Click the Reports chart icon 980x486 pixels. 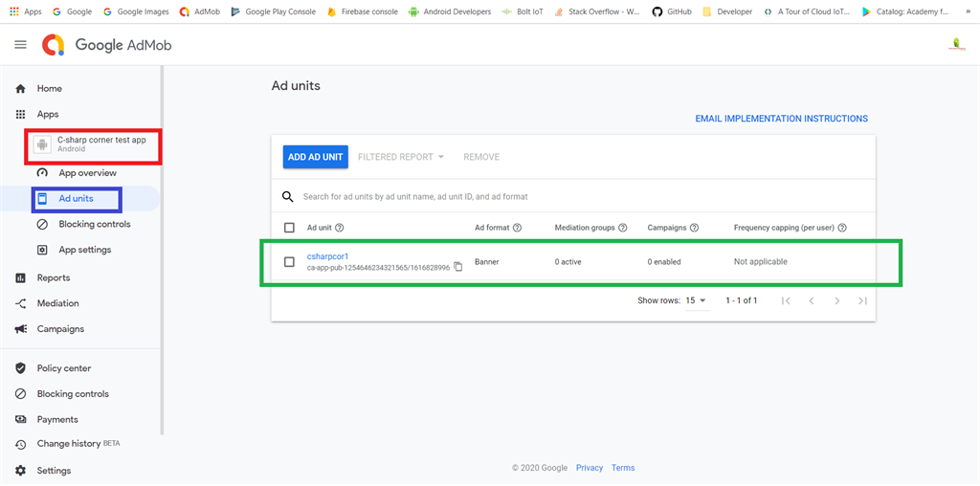click(x=21, y=278)
